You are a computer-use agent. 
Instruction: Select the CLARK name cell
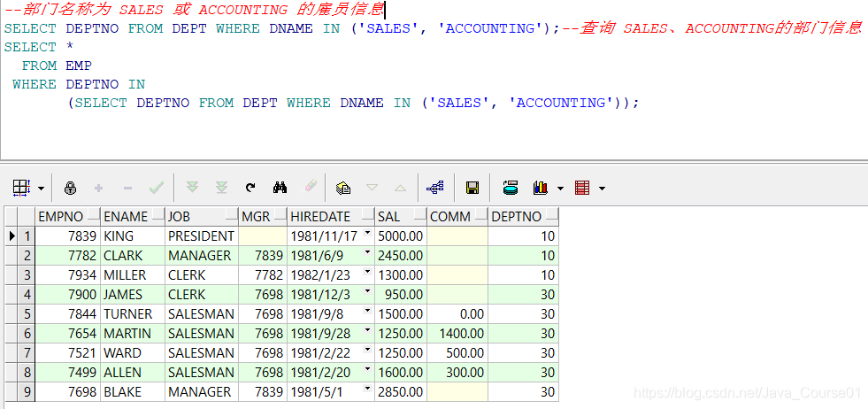tap(133, 256)
